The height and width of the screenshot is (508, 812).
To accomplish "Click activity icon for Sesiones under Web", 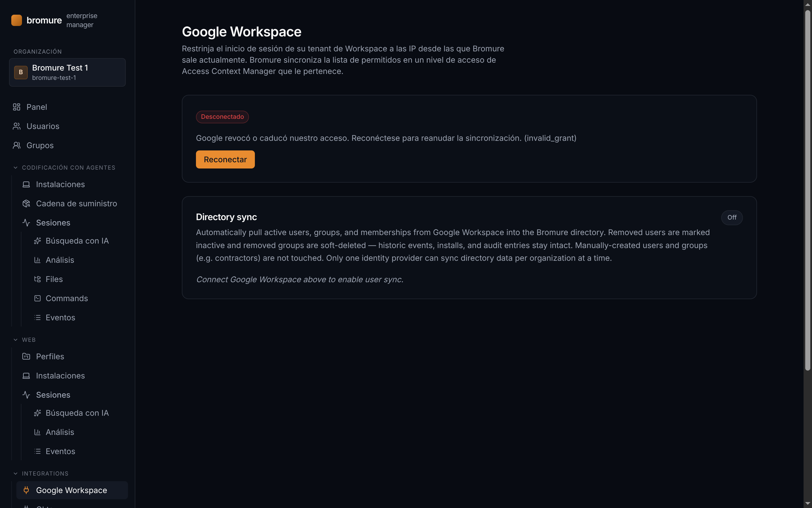I will (26, 395).
